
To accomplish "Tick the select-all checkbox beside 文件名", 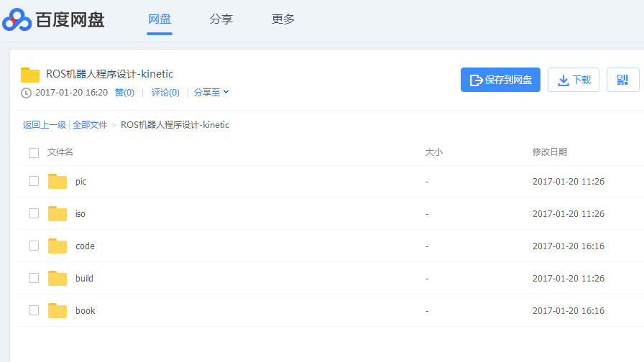I will point(34,153).
